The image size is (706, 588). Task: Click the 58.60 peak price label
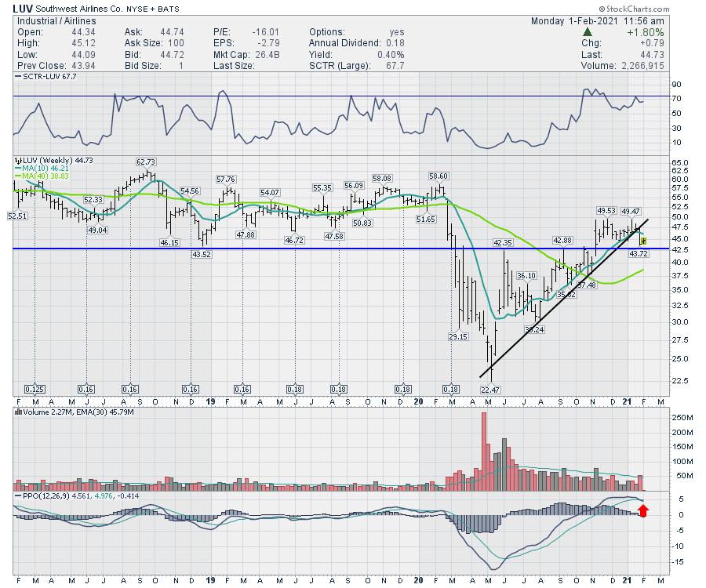click(438, 176)
